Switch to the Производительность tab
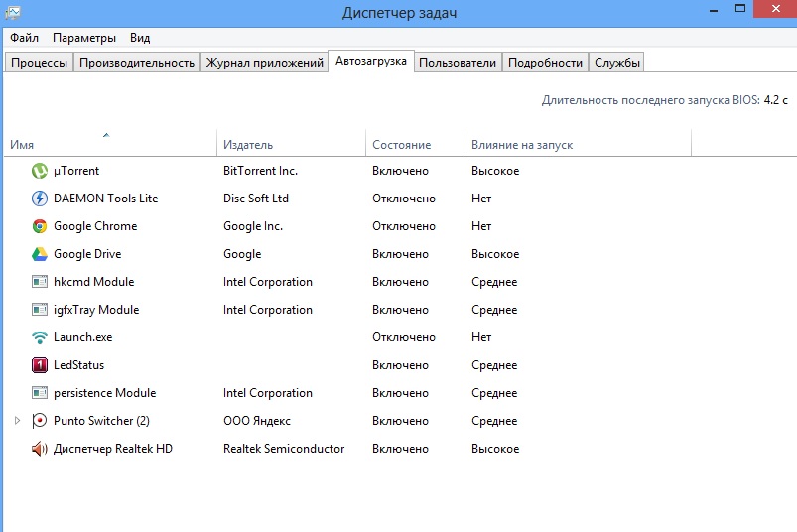 (137, 63)
